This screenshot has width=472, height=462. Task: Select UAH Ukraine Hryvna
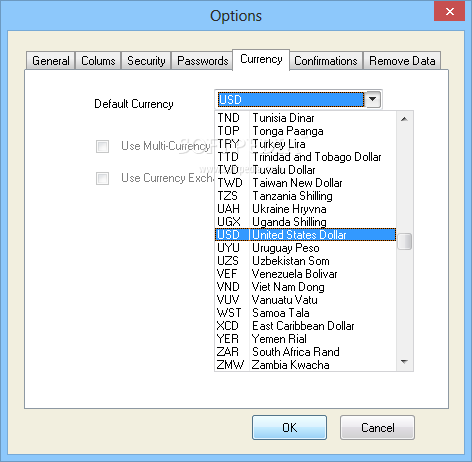coord(305,209)
